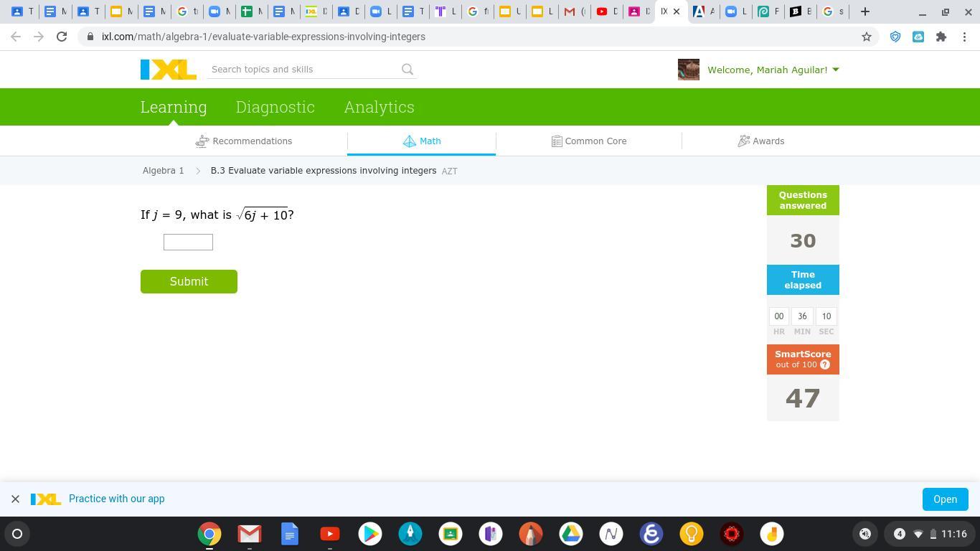
Task: Open the Recommendations section
Action: (244, 141)
